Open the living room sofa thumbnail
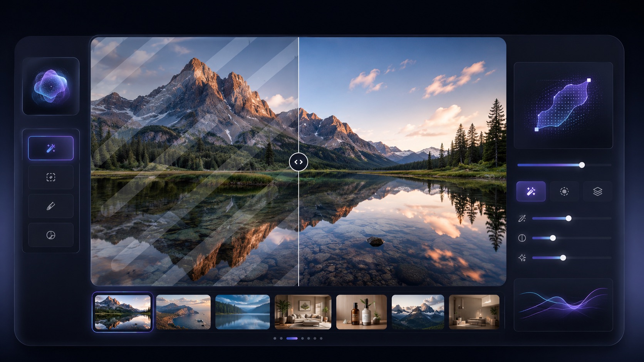This screenshot has height=362, width=644. [x=303, y=312]
